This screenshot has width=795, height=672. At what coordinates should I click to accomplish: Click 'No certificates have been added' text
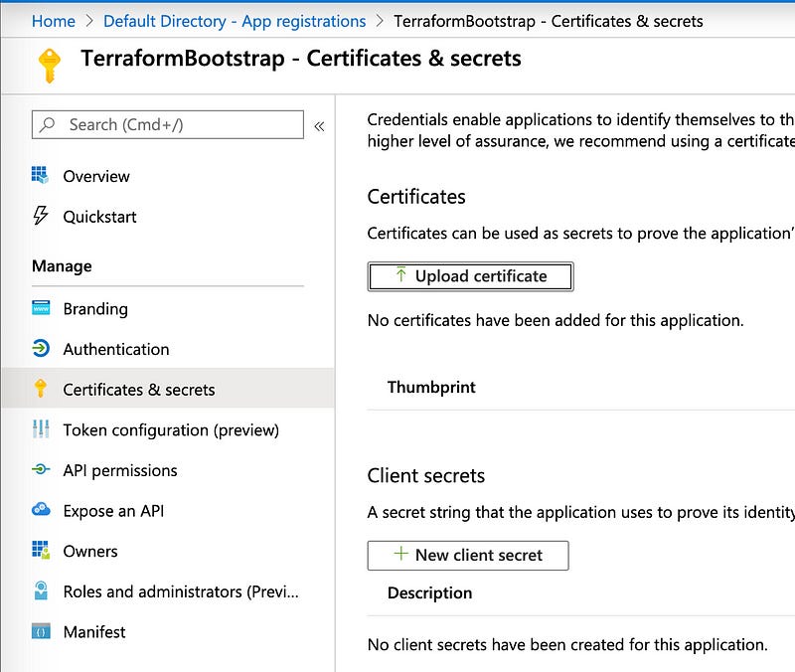tap(556, 320)
